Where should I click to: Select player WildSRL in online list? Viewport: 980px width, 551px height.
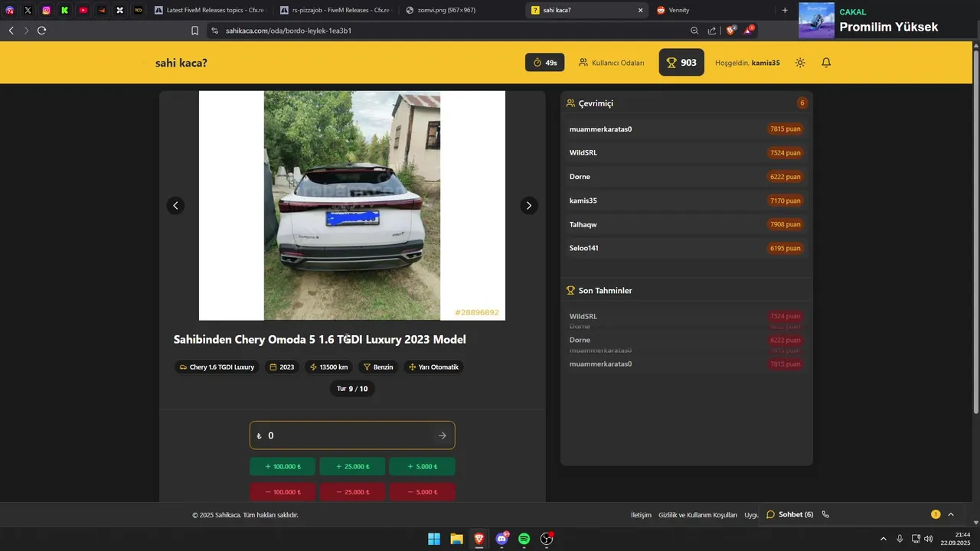[x=687, y=152]
